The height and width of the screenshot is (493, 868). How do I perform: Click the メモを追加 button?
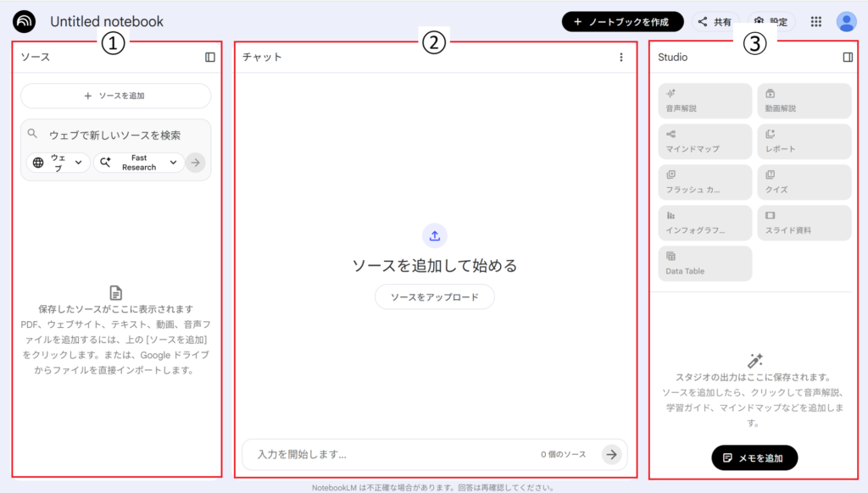pyautogui.click(x=754, y=457)
